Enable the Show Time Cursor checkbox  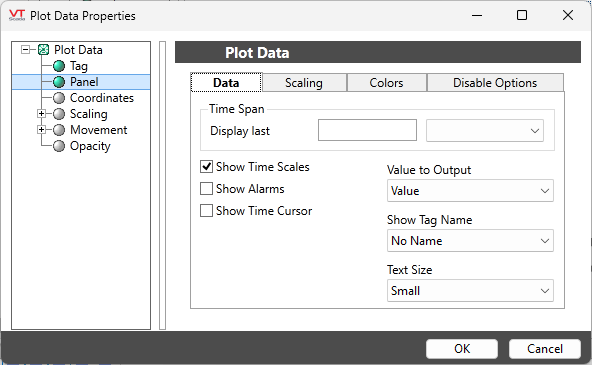(206, 211)
